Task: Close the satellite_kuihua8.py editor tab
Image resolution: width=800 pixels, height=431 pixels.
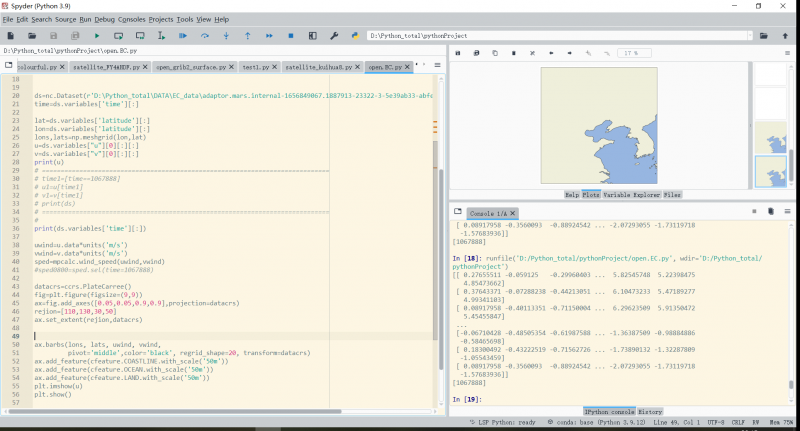Action: [357, 67]
